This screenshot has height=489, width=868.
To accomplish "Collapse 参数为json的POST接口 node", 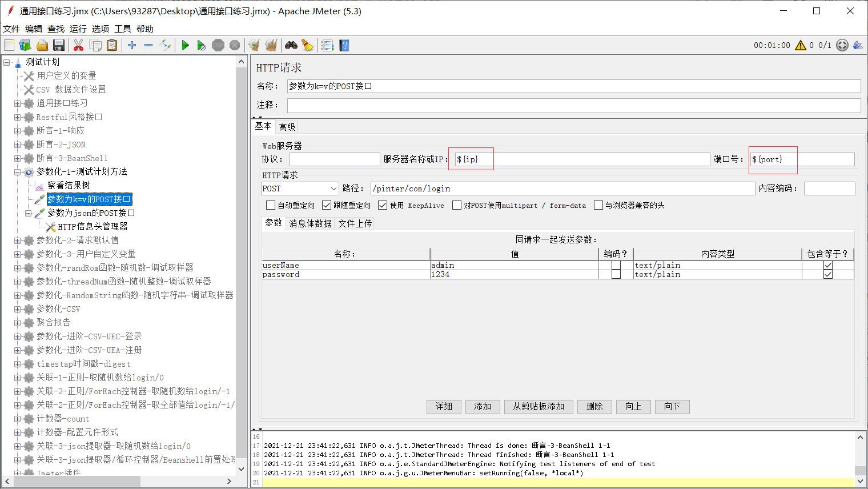I will point(29,213).
